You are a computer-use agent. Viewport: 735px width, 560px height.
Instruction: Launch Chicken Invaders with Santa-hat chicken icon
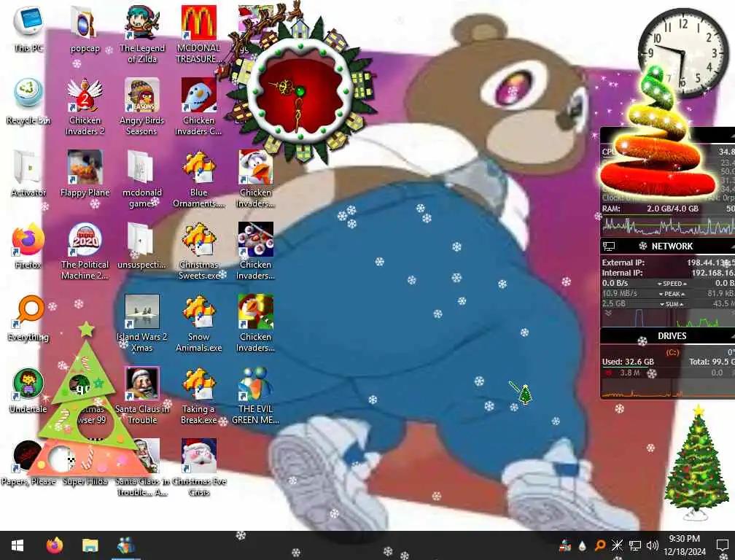coord(255,179)
